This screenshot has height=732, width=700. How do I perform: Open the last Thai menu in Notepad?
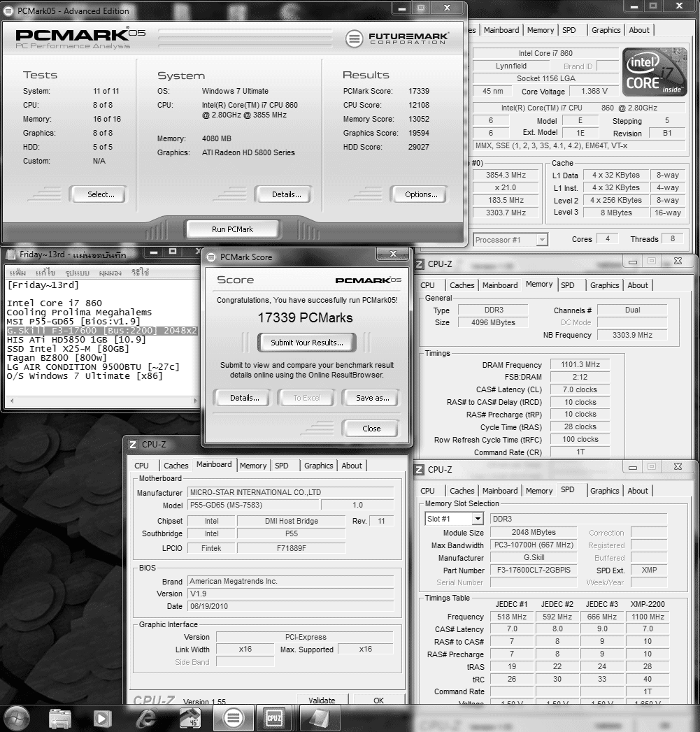tap(140, 273)
